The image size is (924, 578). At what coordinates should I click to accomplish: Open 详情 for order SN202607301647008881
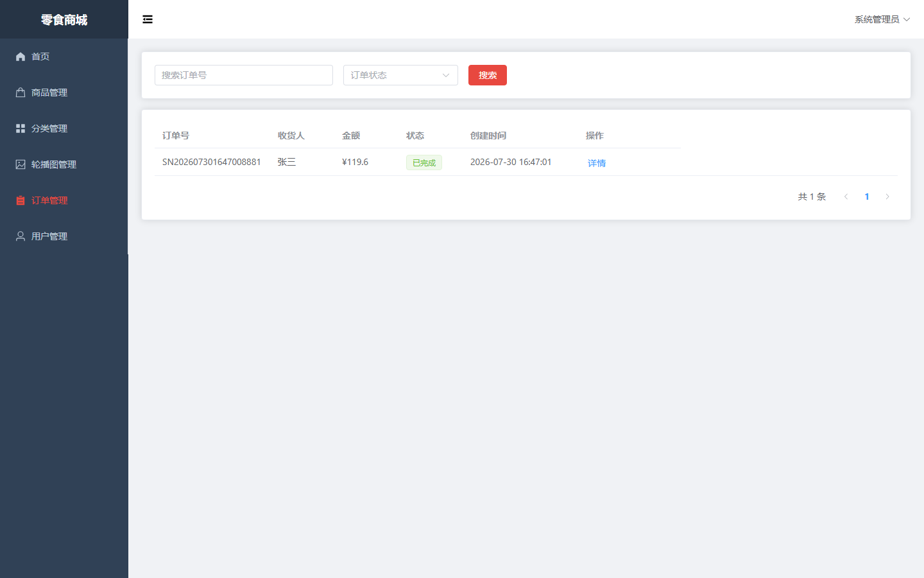tap(597, 163)
